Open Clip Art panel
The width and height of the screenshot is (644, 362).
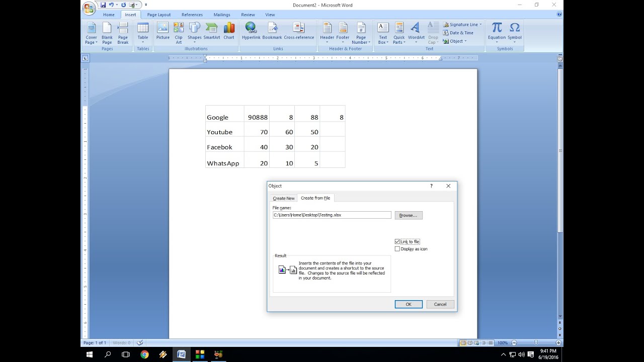(179, 33)
